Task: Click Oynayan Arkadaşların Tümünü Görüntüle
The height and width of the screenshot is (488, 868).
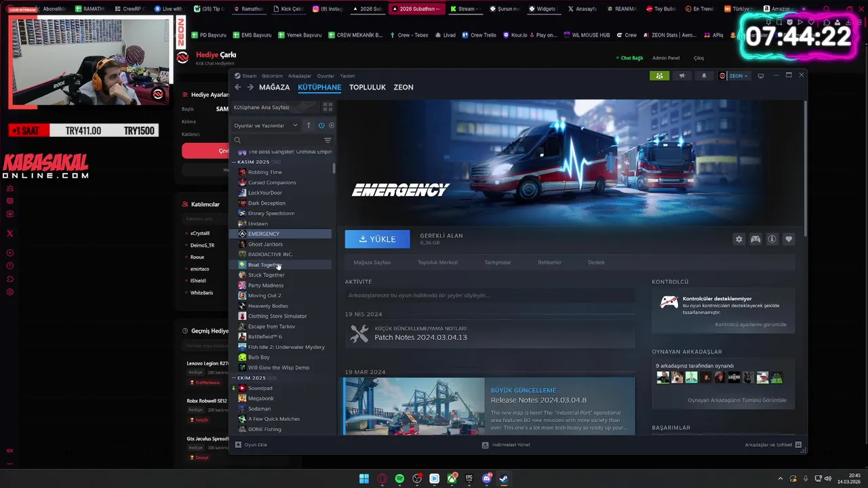Action: (x=737, y=400)
